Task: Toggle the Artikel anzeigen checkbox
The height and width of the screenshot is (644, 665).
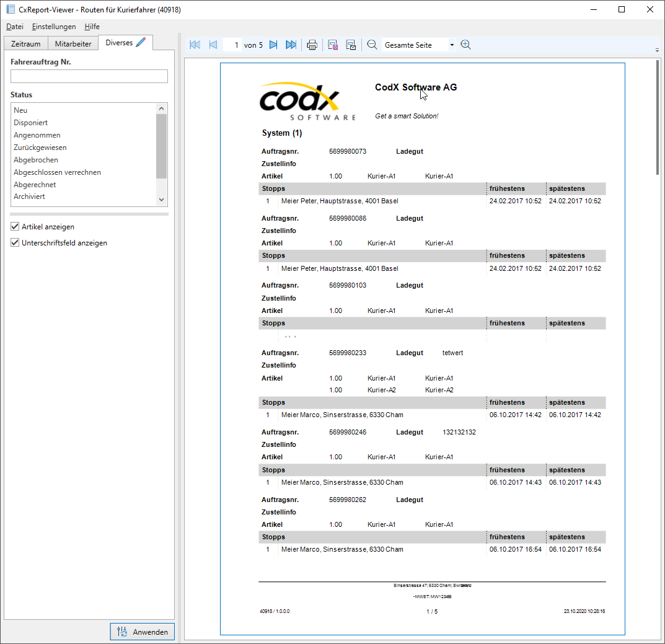Action: pos(15,226)
